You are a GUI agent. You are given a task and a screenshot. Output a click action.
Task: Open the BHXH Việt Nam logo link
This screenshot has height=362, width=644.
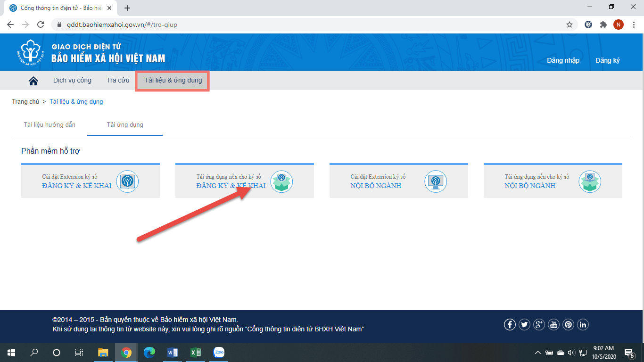click(x=29, y=52)
